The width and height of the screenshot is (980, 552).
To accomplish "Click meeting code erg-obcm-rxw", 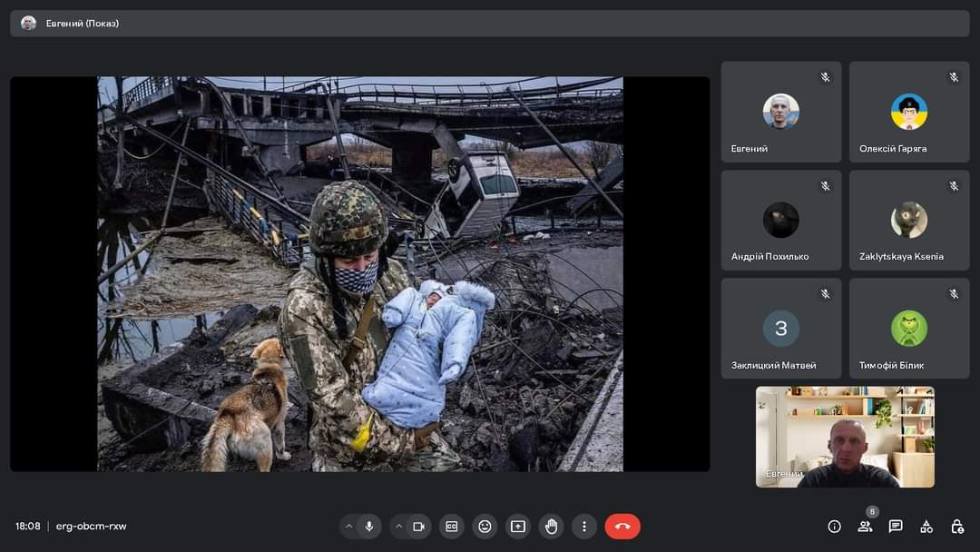I will coord(91,527).
